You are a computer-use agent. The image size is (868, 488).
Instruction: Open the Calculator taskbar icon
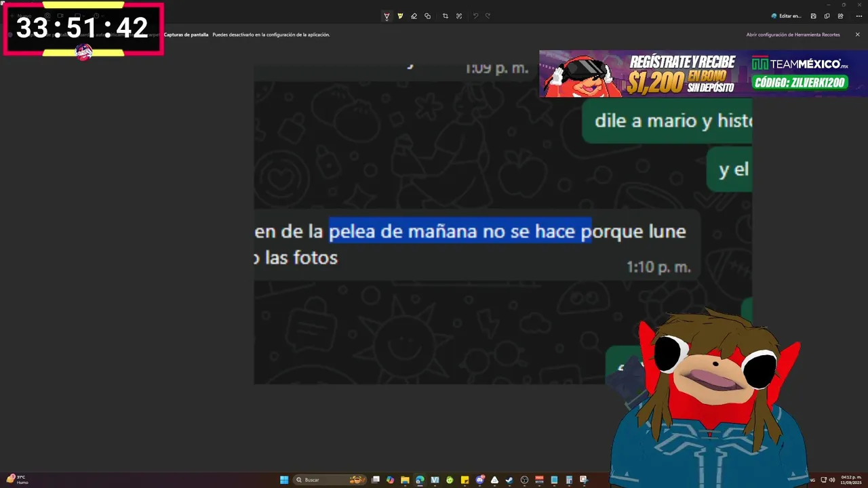[x=569, y=480]
